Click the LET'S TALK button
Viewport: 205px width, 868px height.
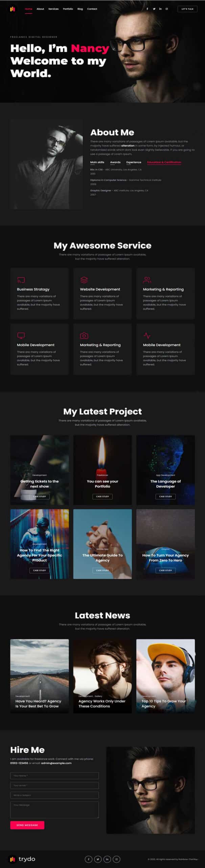187,9
